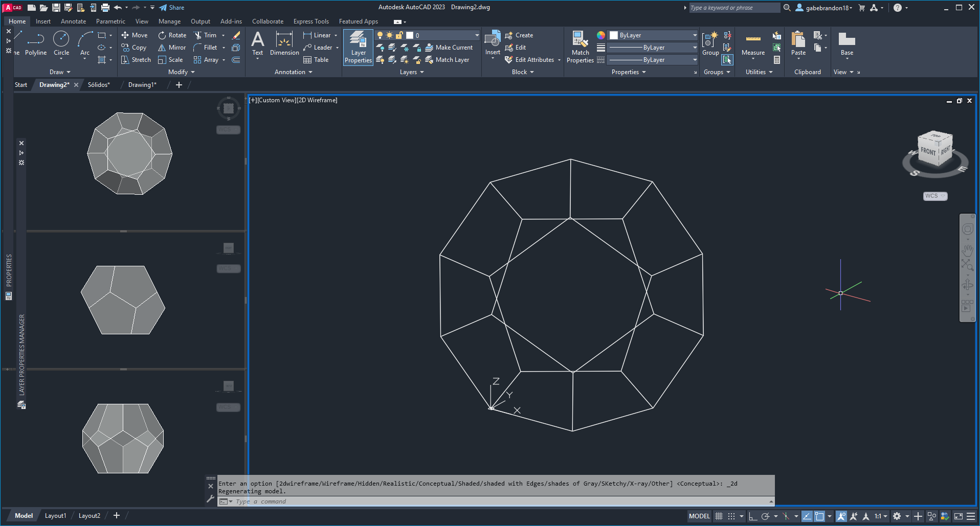Activate the Measure utility
980x526 pixels.
pyautogui.click(x=753, y=44)
